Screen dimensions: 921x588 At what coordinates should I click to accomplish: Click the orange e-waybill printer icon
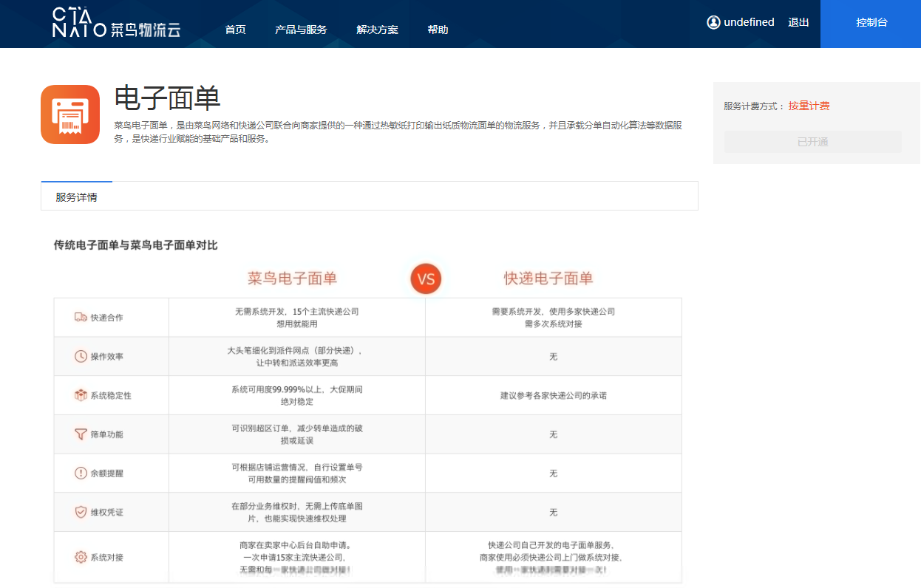point(70,114)
